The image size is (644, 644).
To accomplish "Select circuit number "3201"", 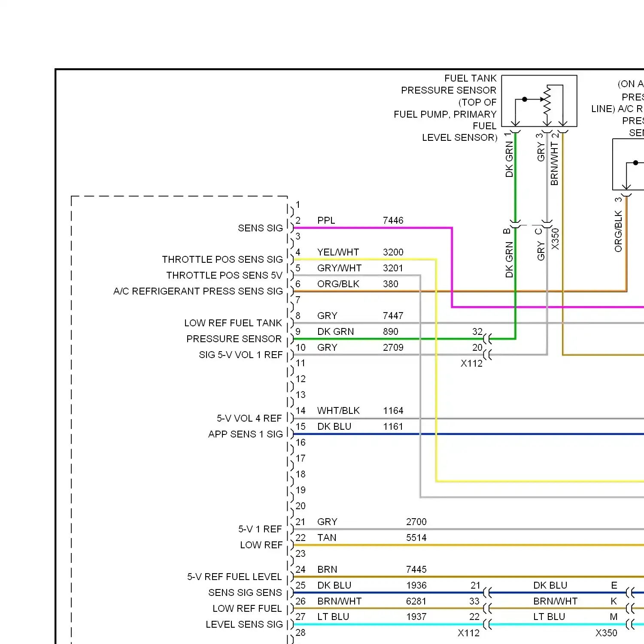I will (393, 268).
